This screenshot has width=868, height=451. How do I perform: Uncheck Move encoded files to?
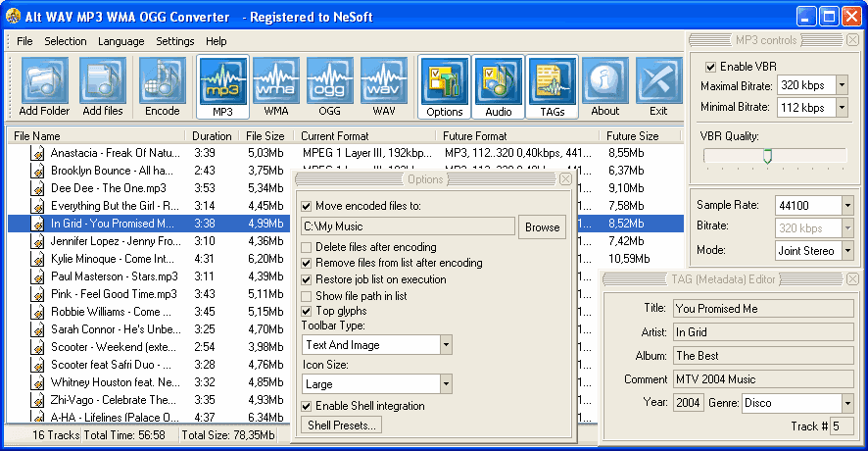pos(306,206)
